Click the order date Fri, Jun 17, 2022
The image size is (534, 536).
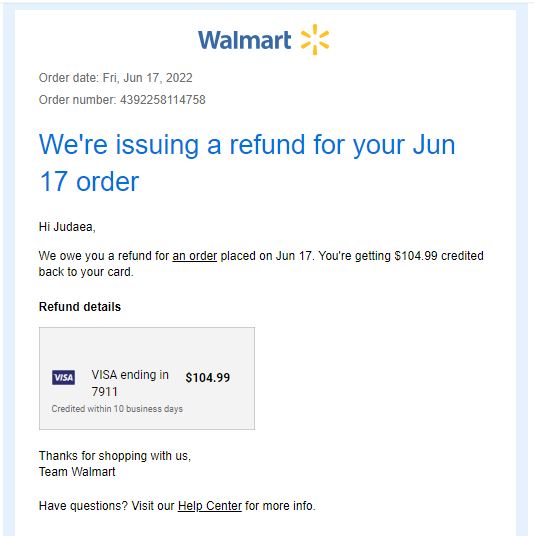[147, 78]
